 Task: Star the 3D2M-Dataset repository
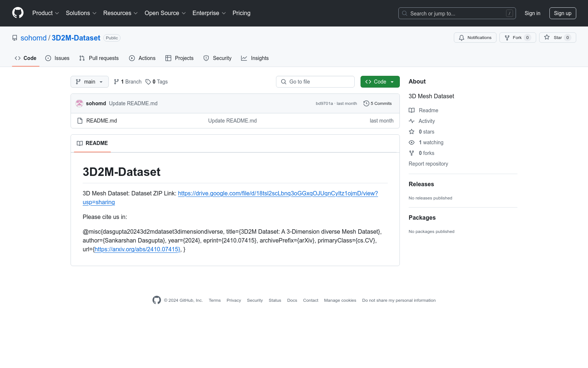pos(557,38)
